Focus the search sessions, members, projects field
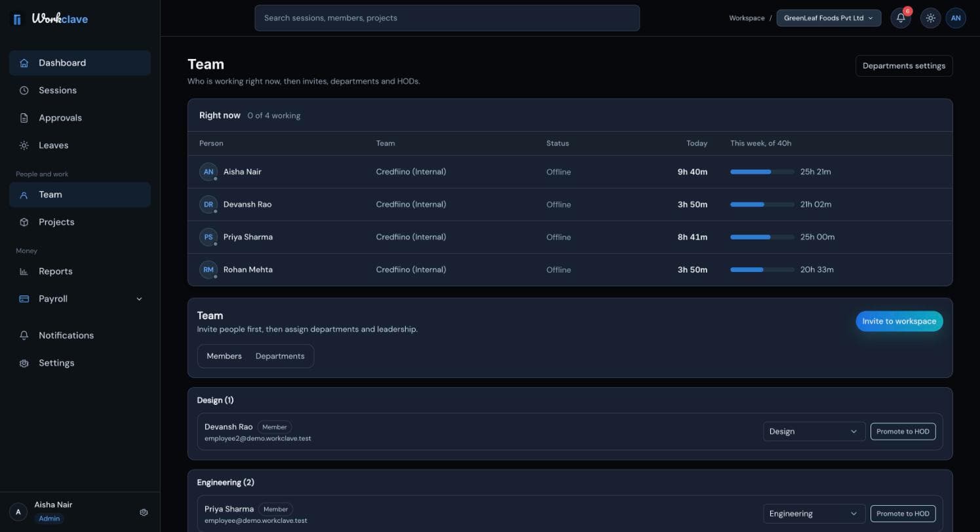Screen dimensions: 980x532 (x=447, y=18)
